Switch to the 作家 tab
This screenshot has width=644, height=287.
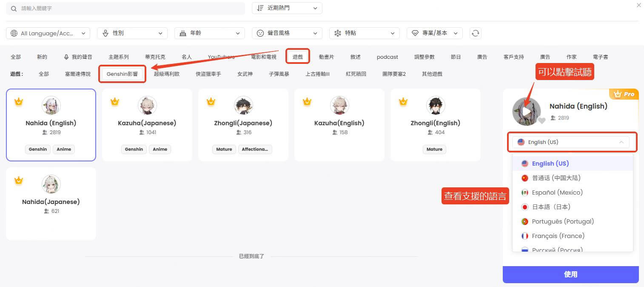coord(572,57)
